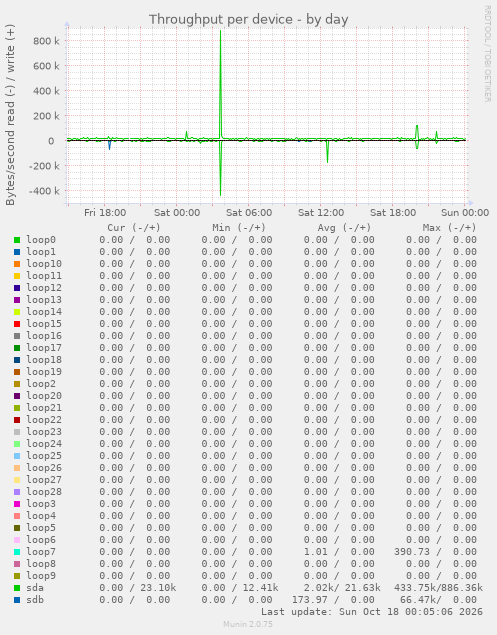Select the 'loop24' legend label
This screenshot has height=635, width=497.
(x=44, y=444)
